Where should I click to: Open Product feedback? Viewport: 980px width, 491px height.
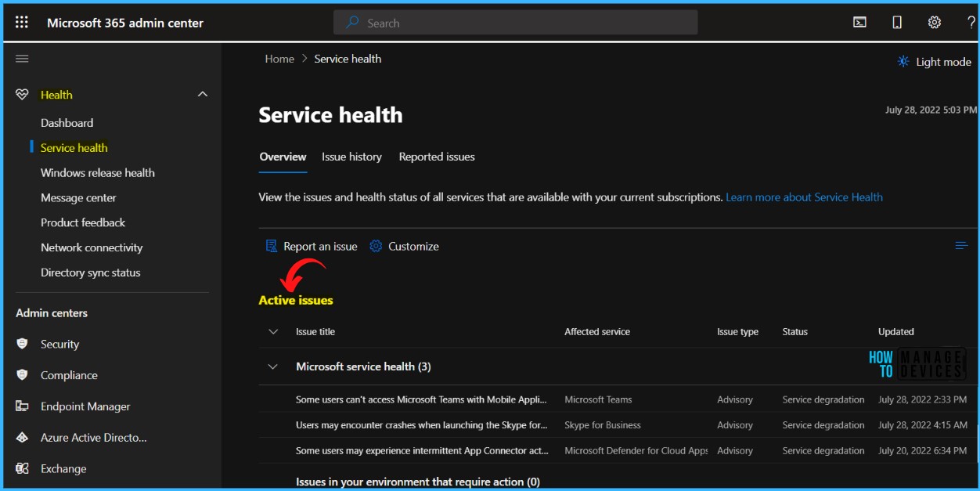tap(83, 223)
